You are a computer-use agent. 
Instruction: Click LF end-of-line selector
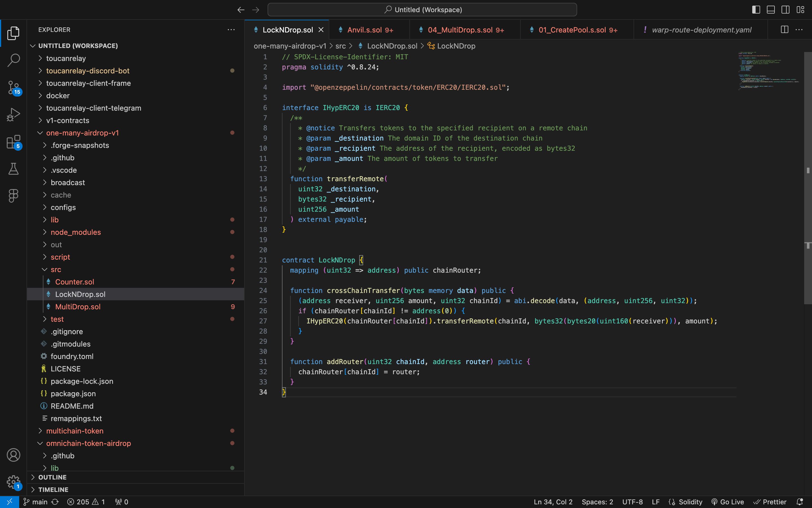click(656, 502)
